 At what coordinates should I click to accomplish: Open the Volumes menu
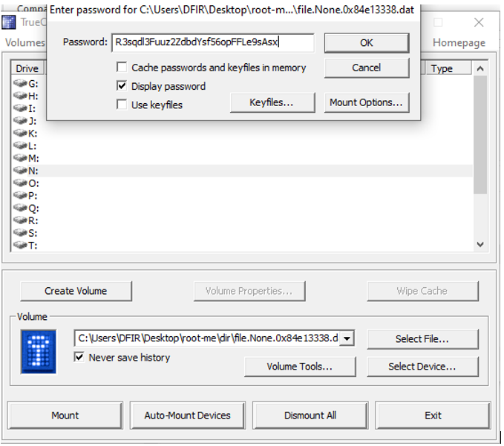pos(25,42)
